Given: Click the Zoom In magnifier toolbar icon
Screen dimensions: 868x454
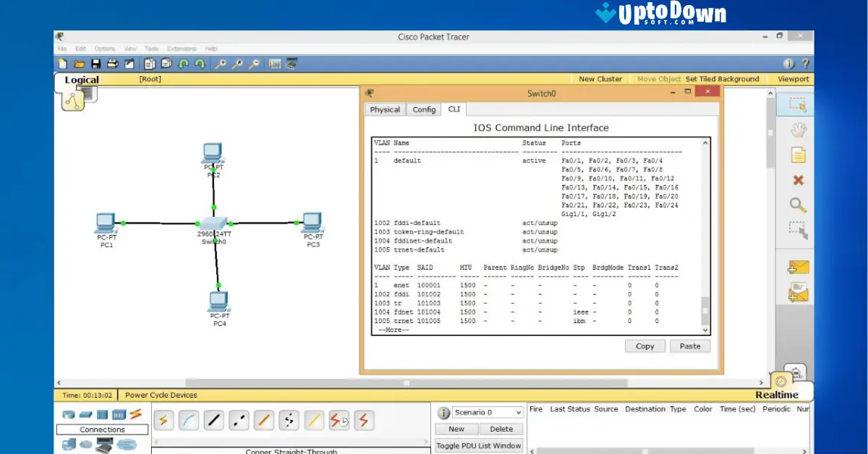Looking at the screenshot, I should point(220,64).
